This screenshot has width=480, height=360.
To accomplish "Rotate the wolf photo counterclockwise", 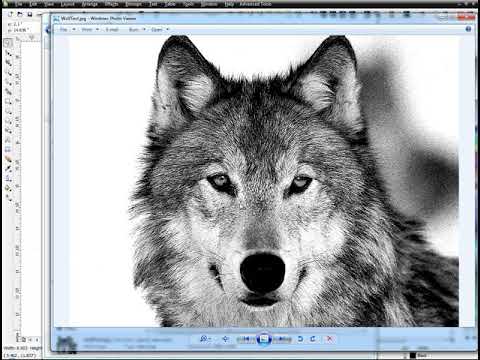I will (x=300, y=339).
